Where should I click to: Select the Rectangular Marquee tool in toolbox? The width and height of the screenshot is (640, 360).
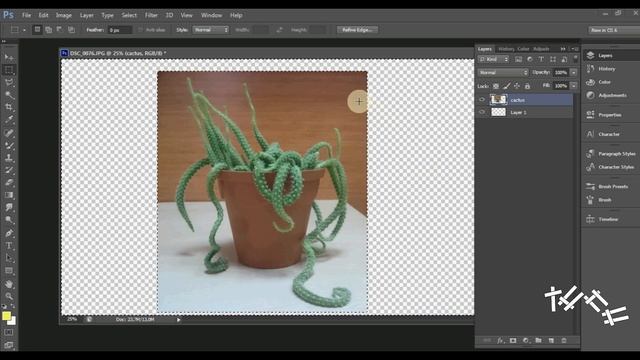[9, 70]
